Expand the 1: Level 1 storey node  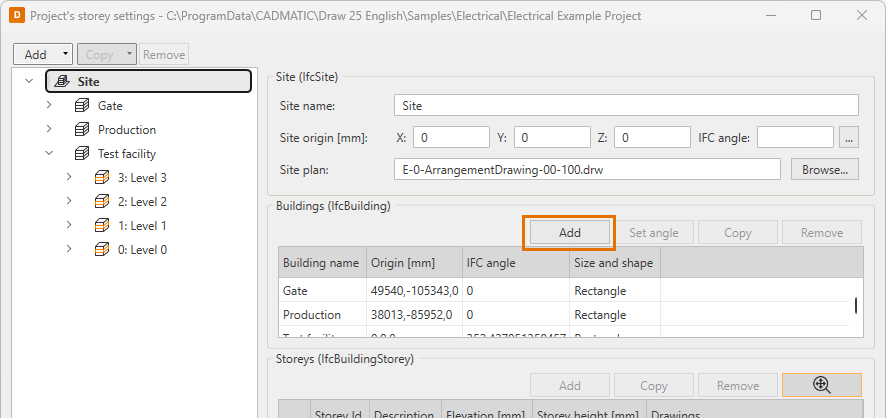pos(69,226)
